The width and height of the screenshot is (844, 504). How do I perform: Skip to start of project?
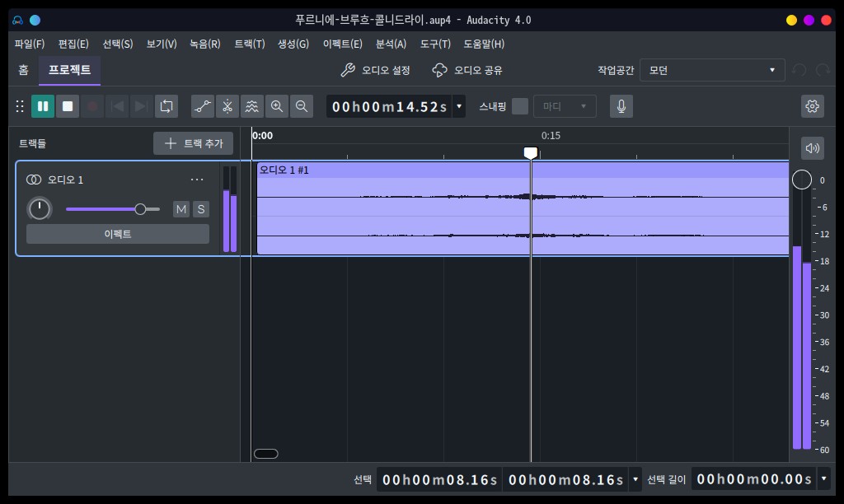coord(117,106)
